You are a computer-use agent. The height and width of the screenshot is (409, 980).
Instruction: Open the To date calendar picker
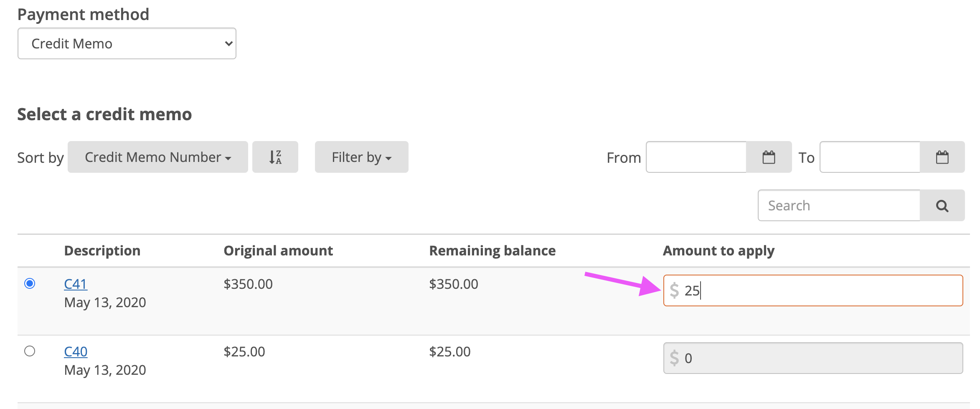[942, 157]
